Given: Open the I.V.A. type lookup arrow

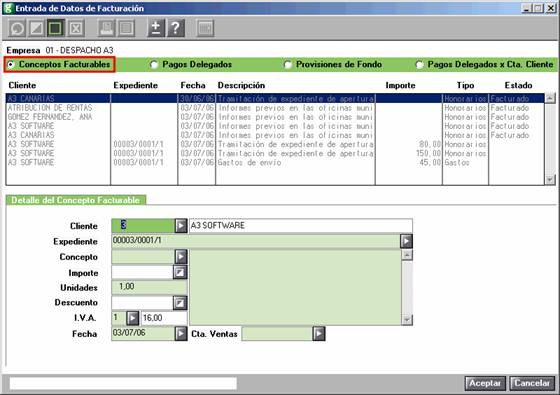Looking at the screenshot, I should 133,318.
